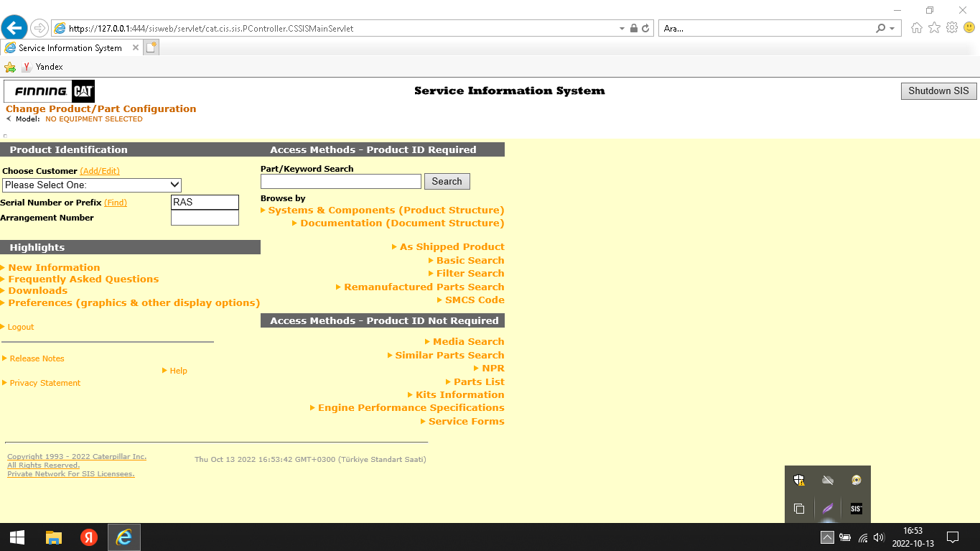Launch Yandex browser from the taskbar
Viewport: 980px width, 551px height.
tap(89, 537)
